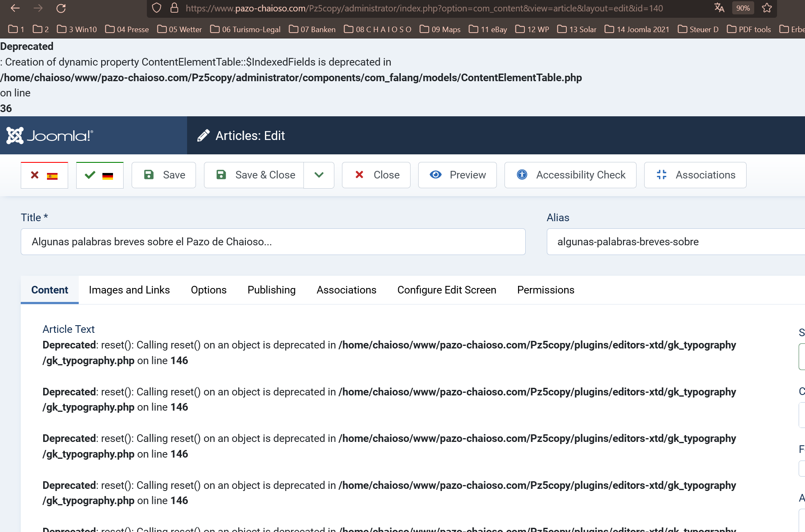This screenshot has width=805, height=532.
Task: Save the article
Action: click(x=164, y=175)
